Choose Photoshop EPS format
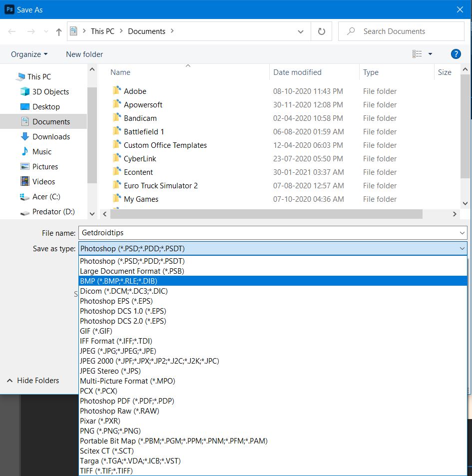The height and width of the screenshot is (476, 472). (x=273, y=301)
